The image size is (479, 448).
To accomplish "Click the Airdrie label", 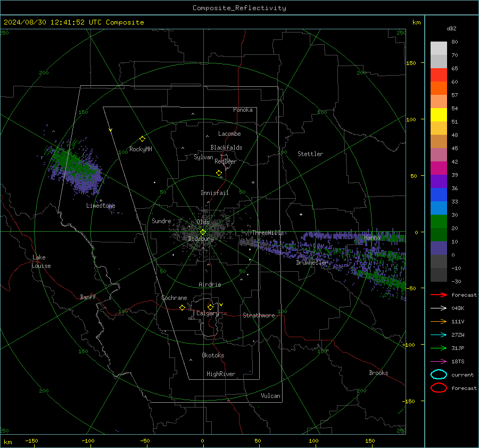I will (210, 284).
